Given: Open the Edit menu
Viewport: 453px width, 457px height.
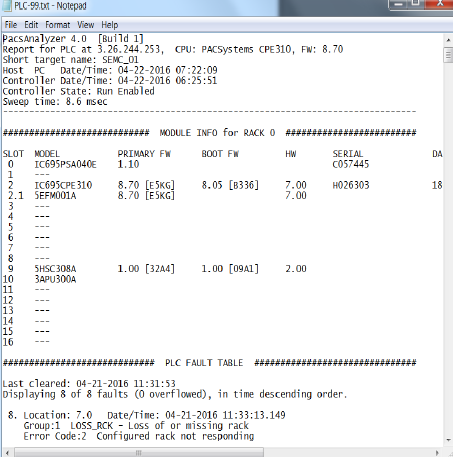Looking at the screenshot, I should [x=31, y=25].
